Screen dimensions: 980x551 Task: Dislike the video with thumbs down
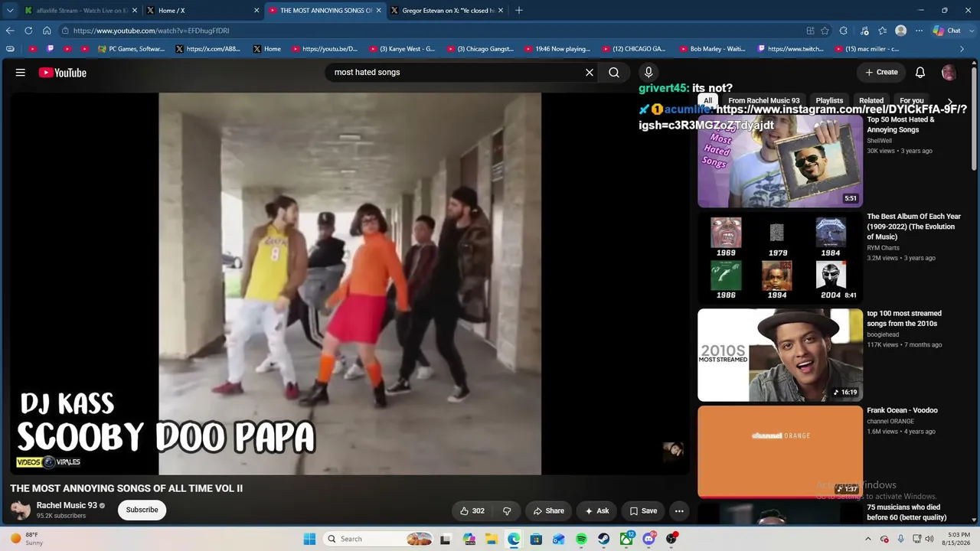[x=507, y=511]
